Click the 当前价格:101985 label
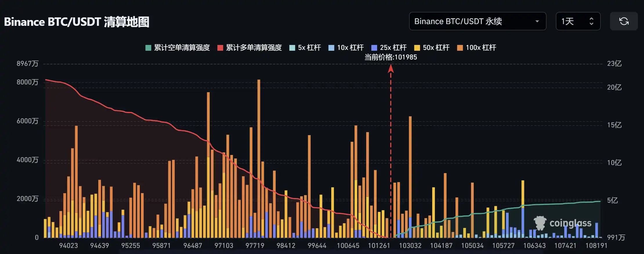644x254 pixels. point(390,57)
